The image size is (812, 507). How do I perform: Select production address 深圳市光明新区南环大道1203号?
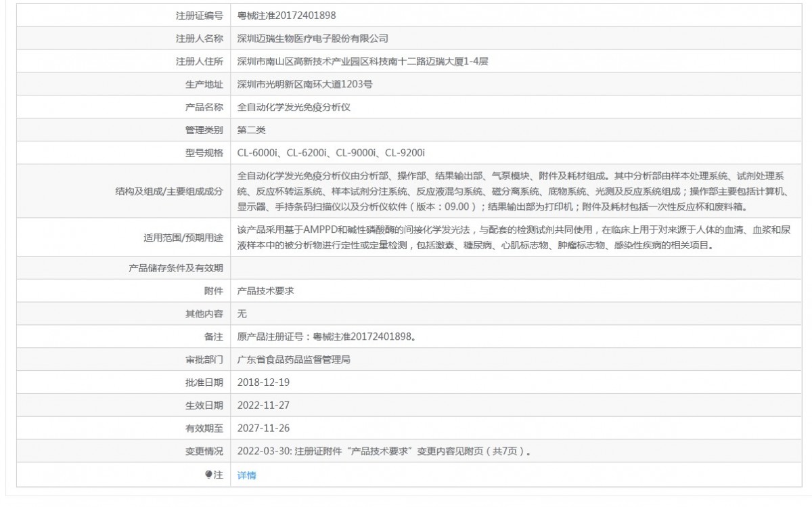click(x=305, y=84)
